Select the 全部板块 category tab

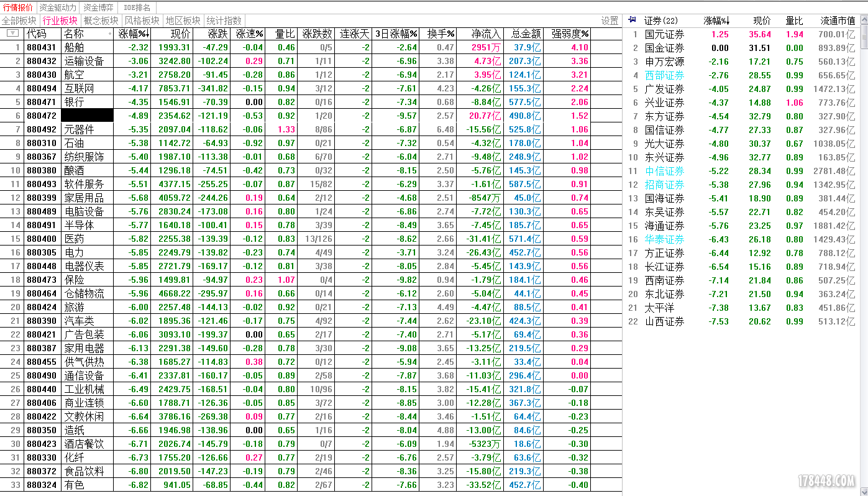[19, 21]
